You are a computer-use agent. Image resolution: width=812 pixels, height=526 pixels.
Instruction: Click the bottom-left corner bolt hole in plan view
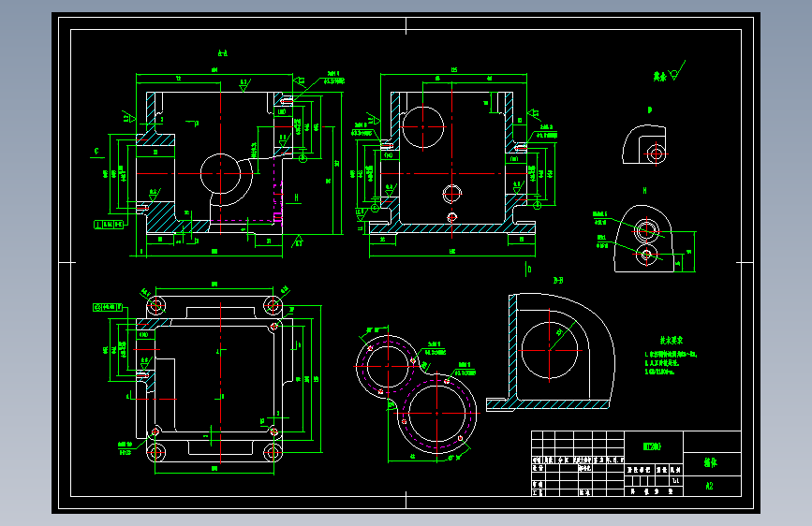pyautogui.click(x=155, y=452)
